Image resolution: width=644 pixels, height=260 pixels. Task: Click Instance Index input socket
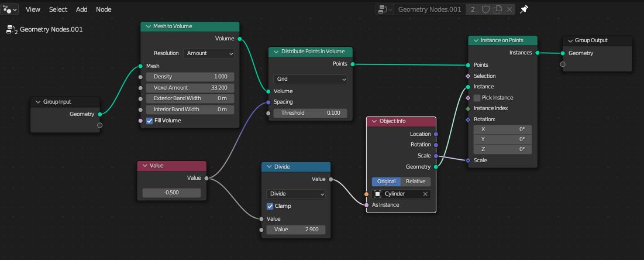point(468,108)
